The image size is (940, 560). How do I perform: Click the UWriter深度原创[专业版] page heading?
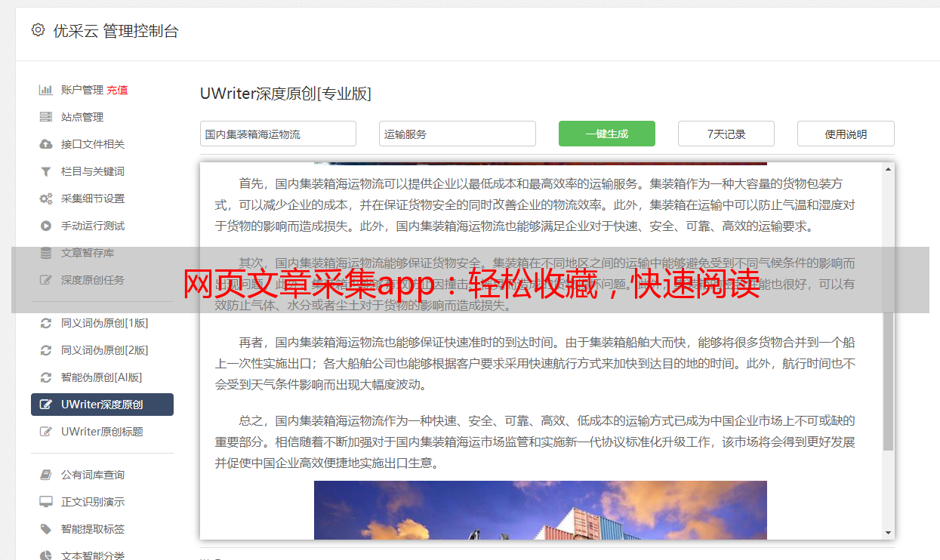[285, 94]
